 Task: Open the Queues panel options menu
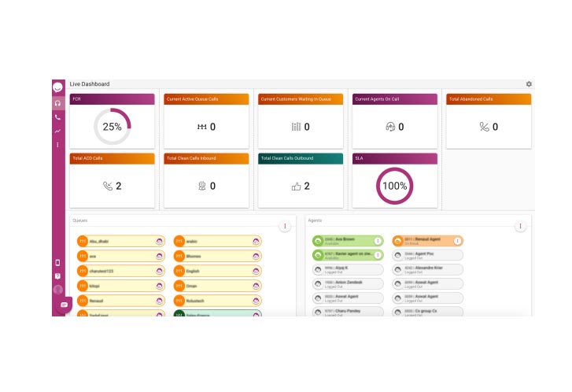coord(285,226)
